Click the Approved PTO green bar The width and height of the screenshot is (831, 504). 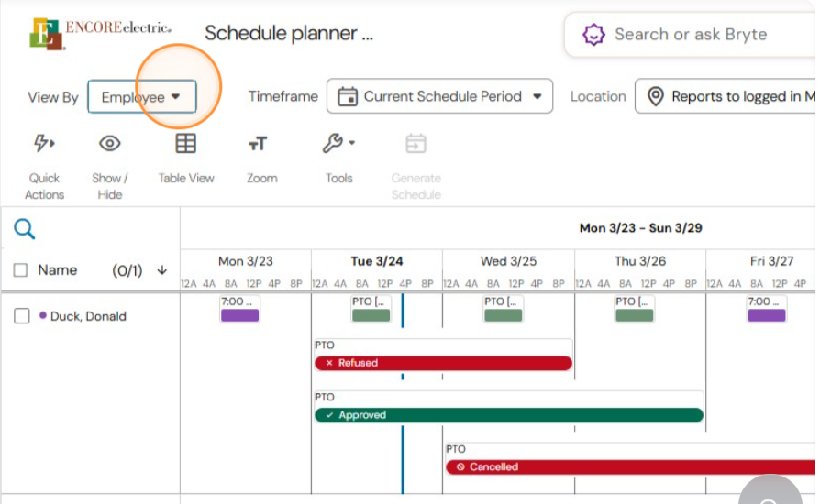coord(509,415)
